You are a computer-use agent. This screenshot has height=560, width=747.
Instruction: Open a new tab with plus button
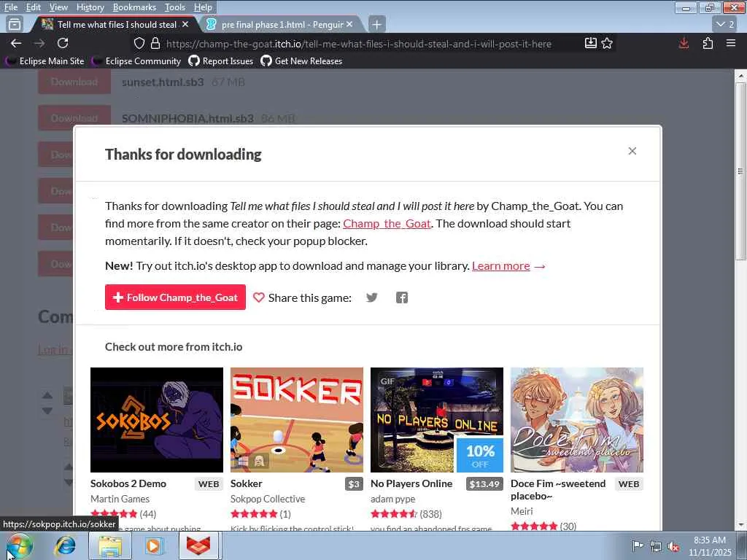point(376,24)
